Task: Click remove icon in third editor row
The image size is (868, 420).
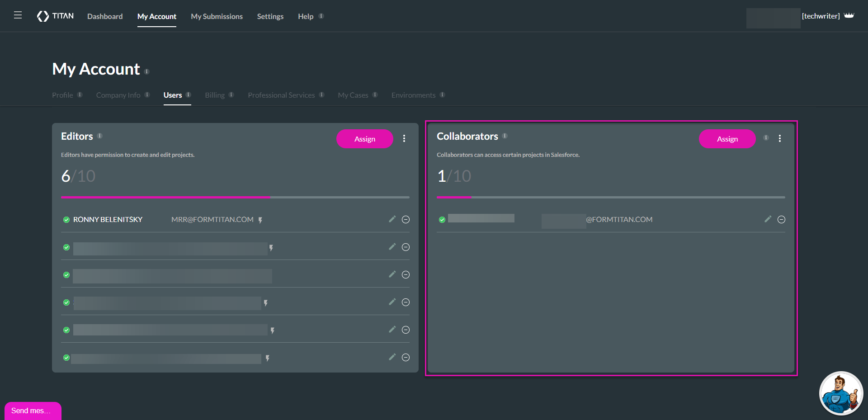Action: 406,274
